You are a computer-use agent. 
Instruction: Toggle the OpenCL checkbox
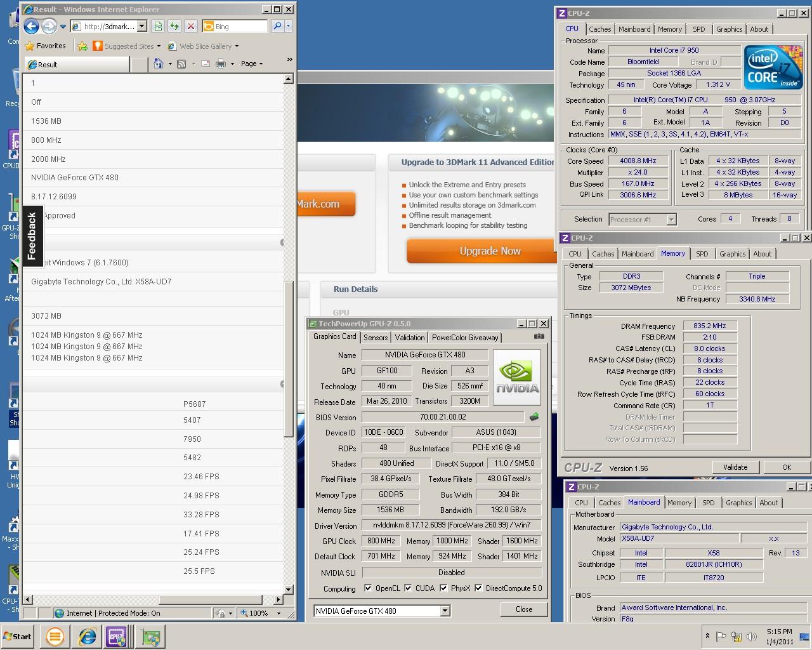pyautogui.click(x=368, y=588)
